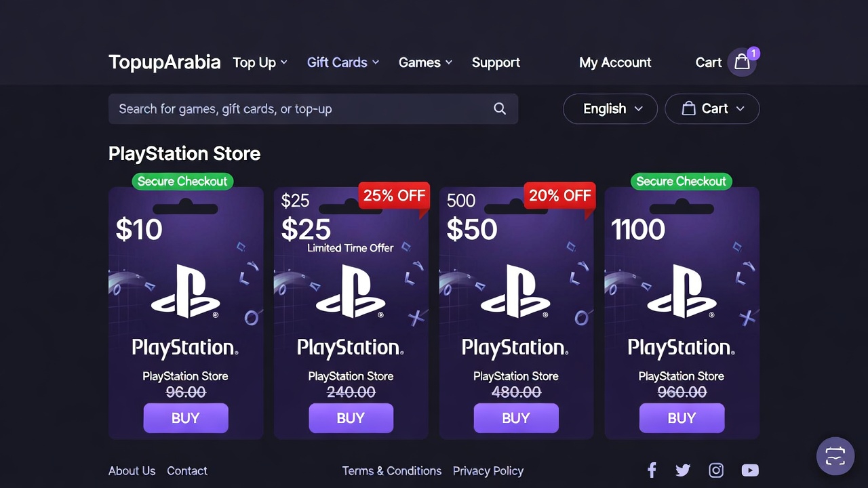
Task: Open the Facebook page icon
Action: coord(652,470)
